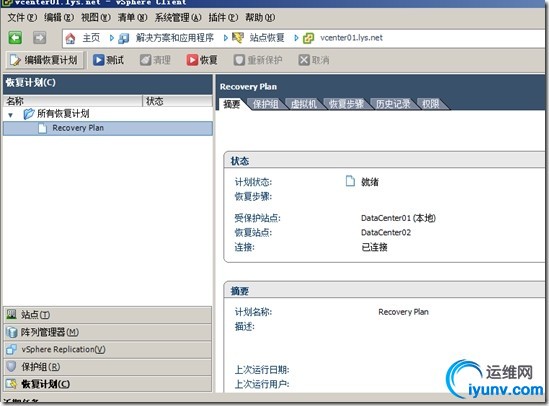
Task: Open the 恢复计划(C) navigation panel
Action: pos(107,384)
